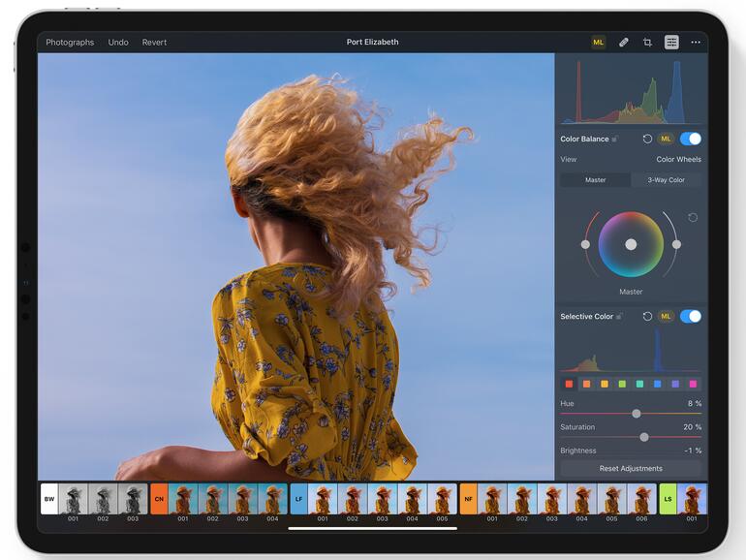Click the RGB histogram at top of panel
Image resolution: width=746 pixels, height=560 pixels.
631,91
